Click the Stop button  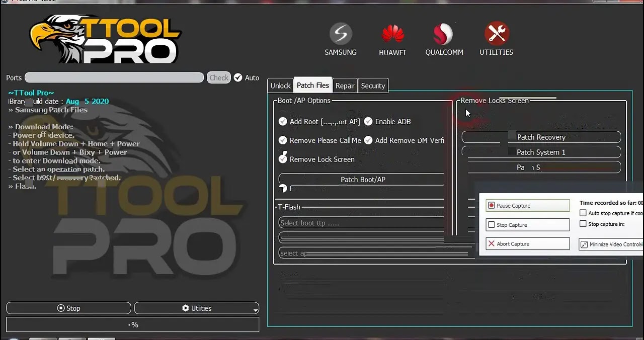(68, 308)
